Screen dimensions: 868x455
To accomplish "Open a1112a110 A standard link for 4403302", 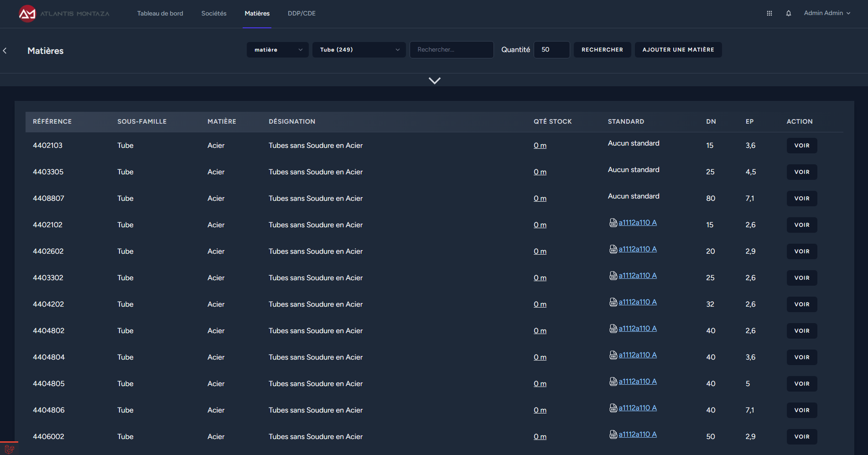I will click(x=637, y=276).
